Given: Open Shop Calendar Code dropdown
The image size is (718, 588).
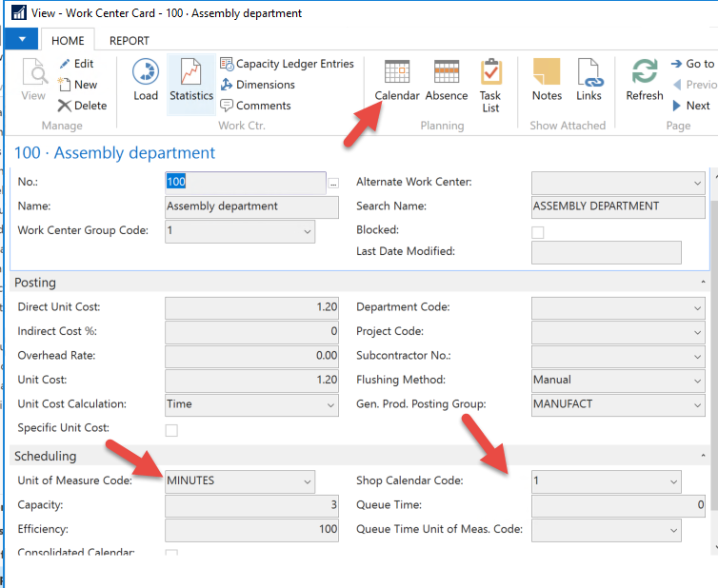Looking at the screenshot, I should pos(673,481).
